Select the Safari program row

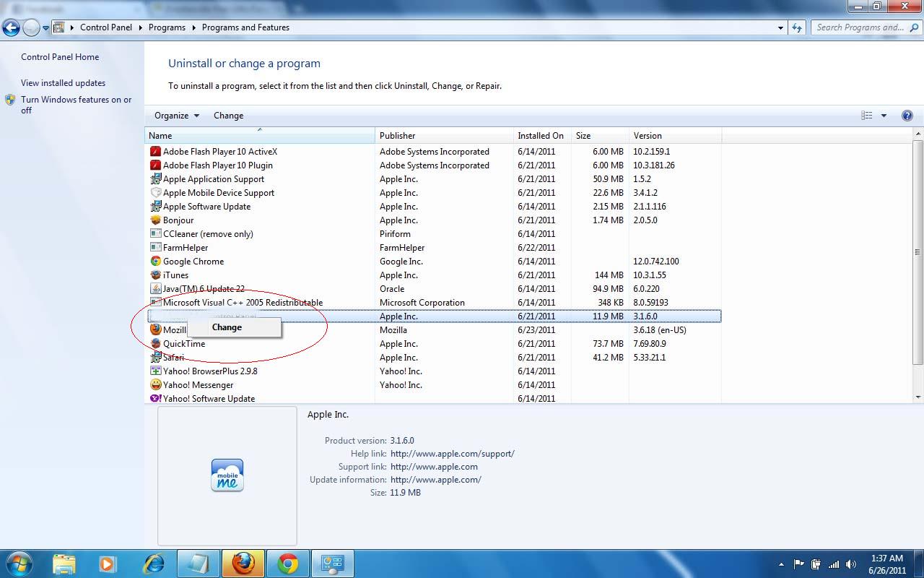pyautogui.click(x=434, y=358)
